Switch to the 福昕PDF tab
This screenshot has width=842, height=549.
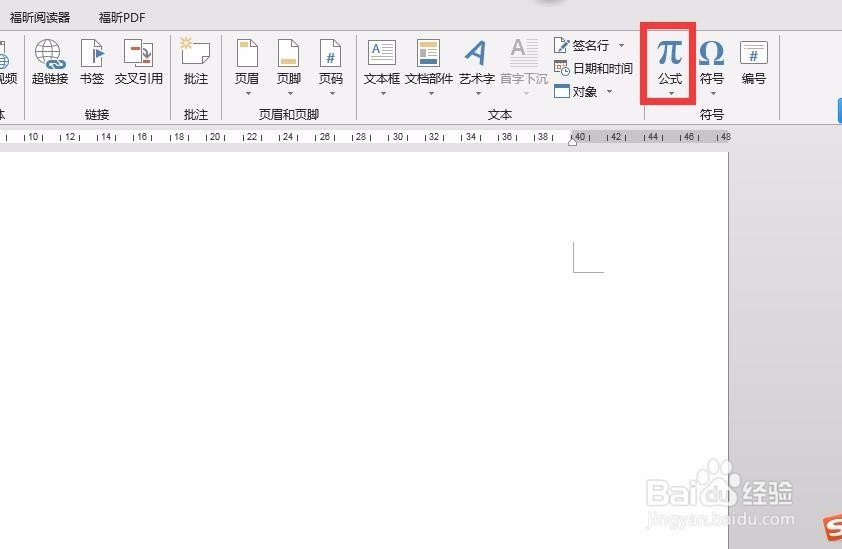[x=122, y=18]
